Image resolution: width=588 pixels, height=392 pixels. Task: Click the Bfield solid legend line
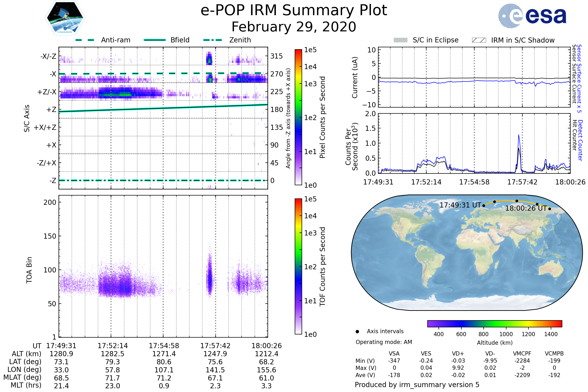point(155,40)
